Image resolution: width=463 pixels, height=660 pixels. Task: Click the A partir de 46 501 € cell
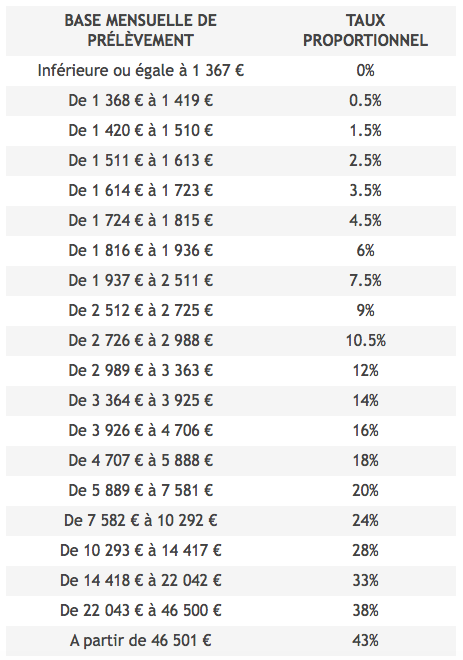tap(141, 641)
